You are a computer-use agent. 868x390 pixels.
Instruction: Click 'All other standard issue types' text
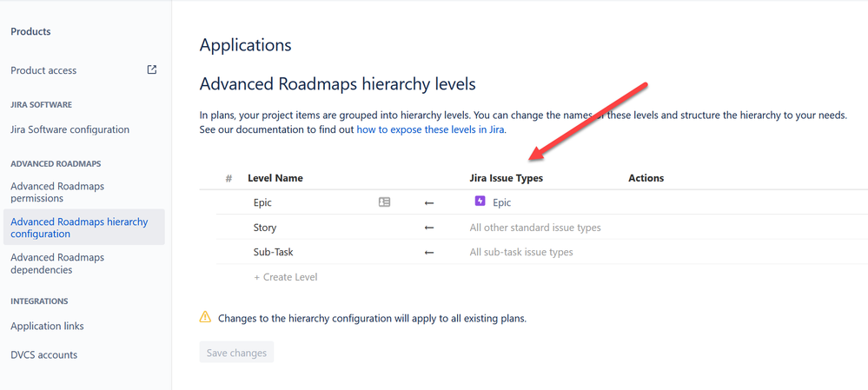coord(535,228)
